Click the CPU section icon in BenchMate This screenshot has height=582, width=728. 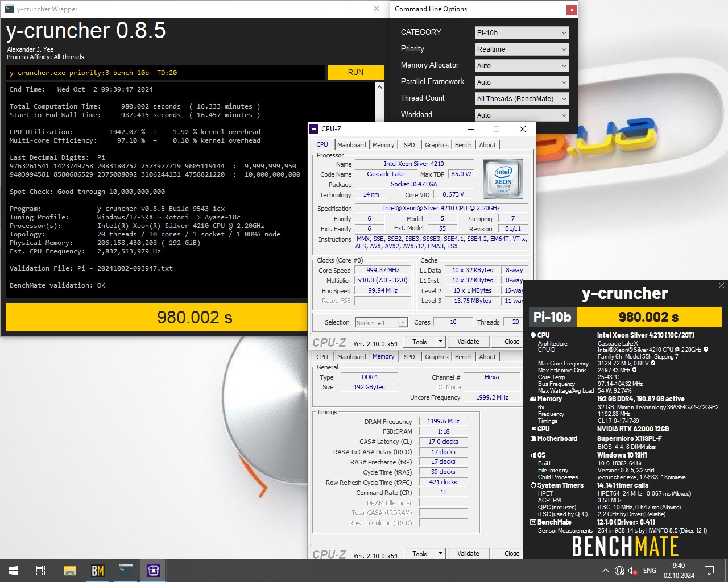coord(533,335)
